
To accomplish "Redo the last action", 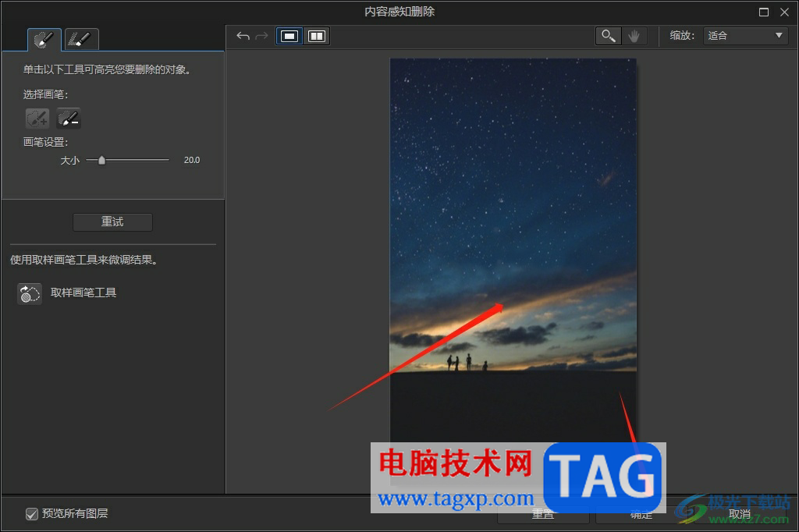I will point(261,36).
